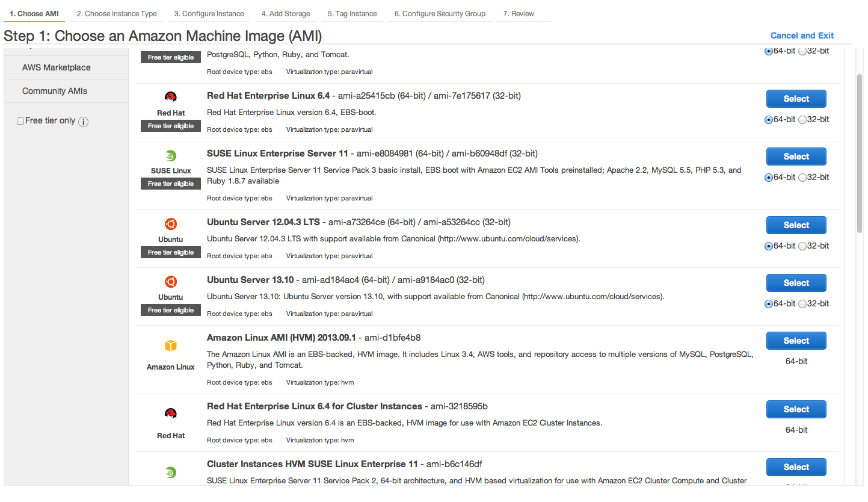This screenshot has width=868, height=502.
Task: Select SUSE Linux Enterprise Server 11 AMI
Action: point(796,156)
